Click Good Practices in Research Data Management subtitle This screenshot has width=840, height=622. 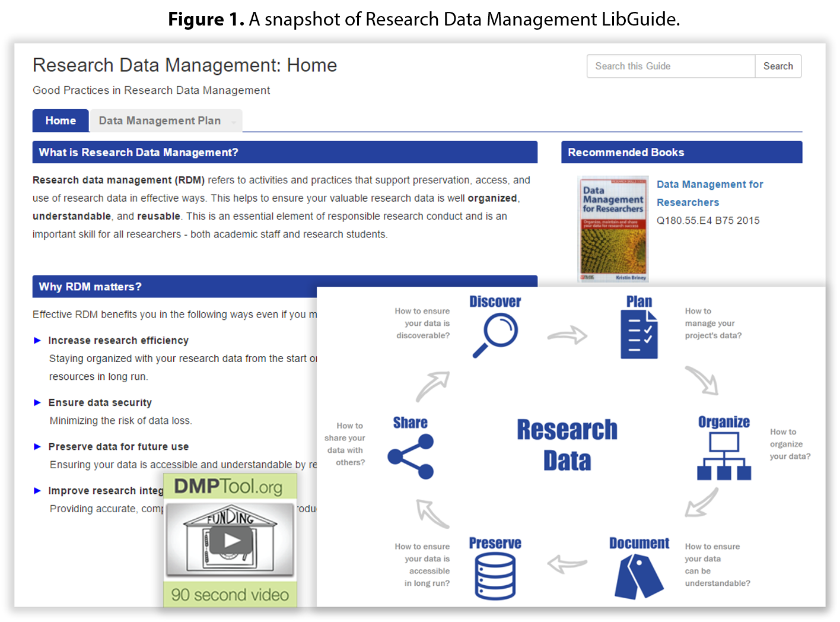(151, 90)
